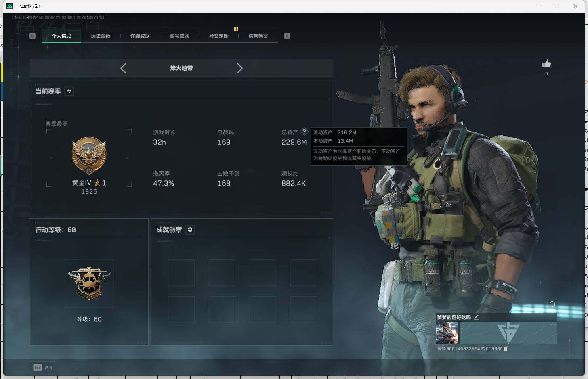Click the player avatar thumbnail

tap(447, 333)
